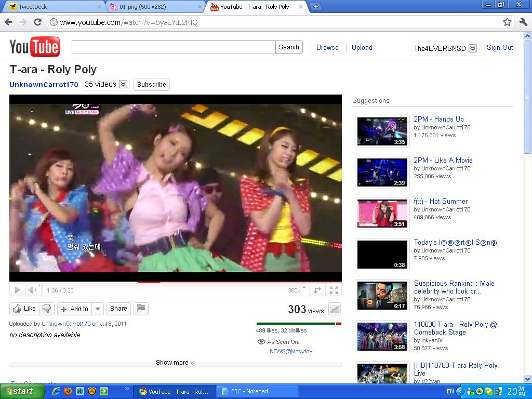
Task: Seek along the red video progress bar
Action: (x=176, y=282)
